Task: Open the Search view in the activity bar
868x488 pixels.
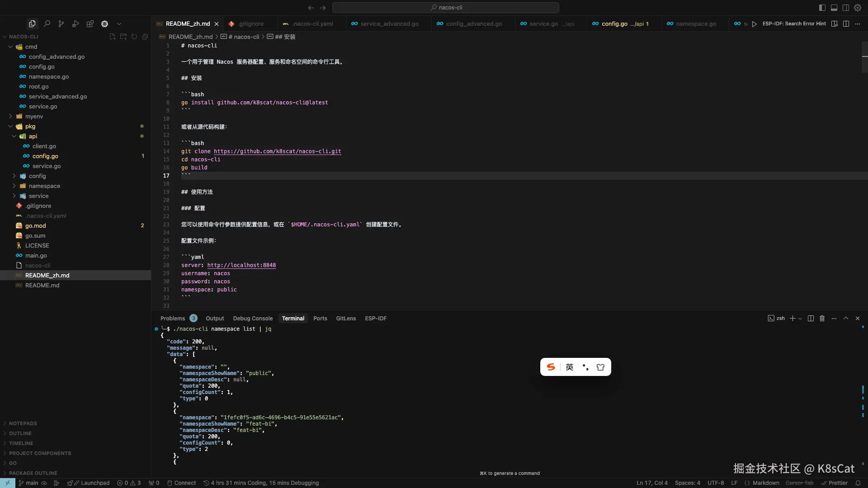Action: [47, 23]
